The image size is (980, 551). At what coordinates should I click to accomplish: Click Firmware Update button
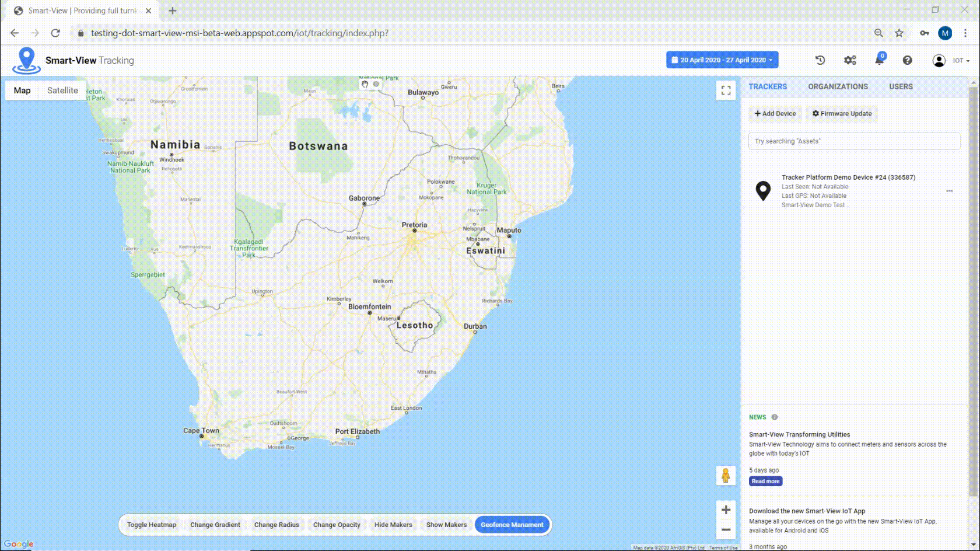842,114
